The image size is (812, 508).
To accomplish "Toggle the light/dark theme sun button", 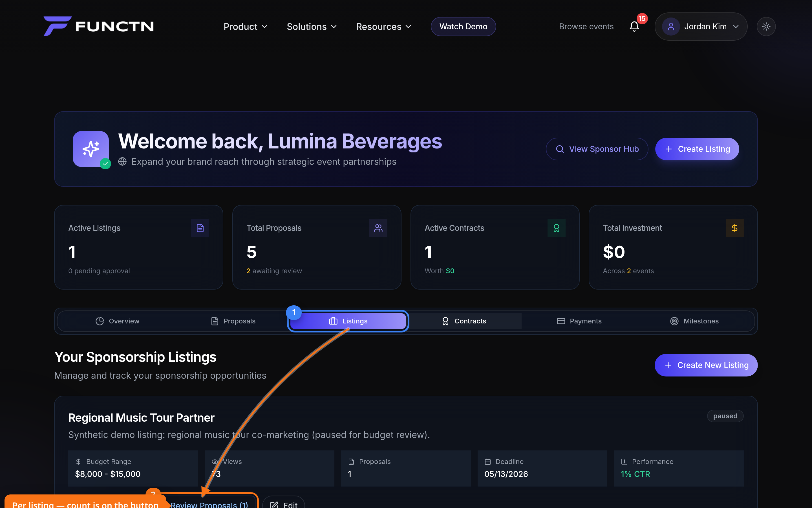I will click(x=766, y=27).
